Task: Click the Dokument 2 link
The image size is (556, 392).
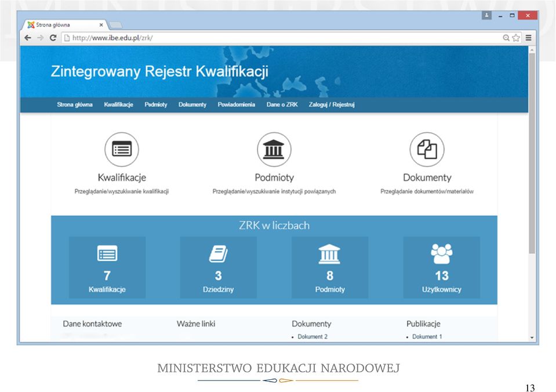Action: pyautogui.click(x=312, y=337)
